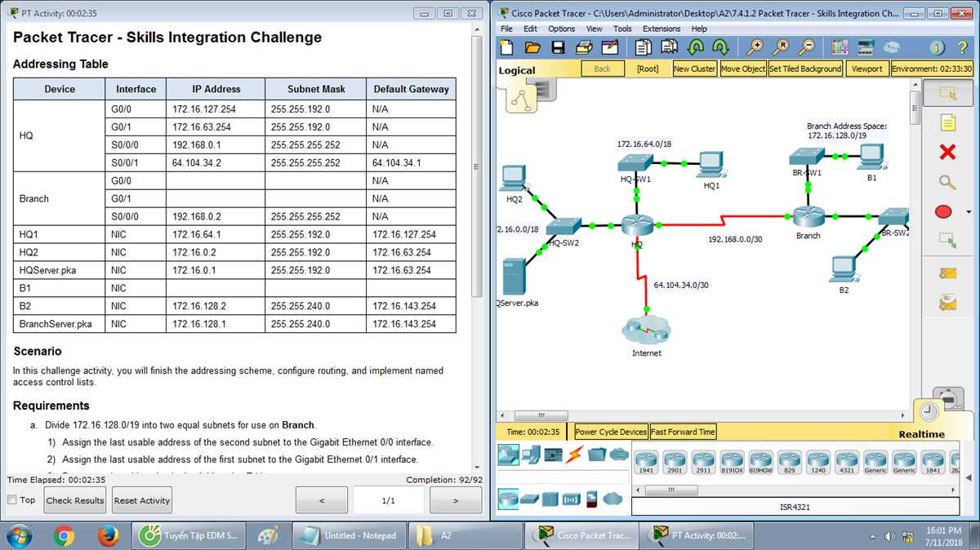Select the 4321 router model thumbnail
The width and height of the screenshot is (980, 550).
click(x=847, y=463)
